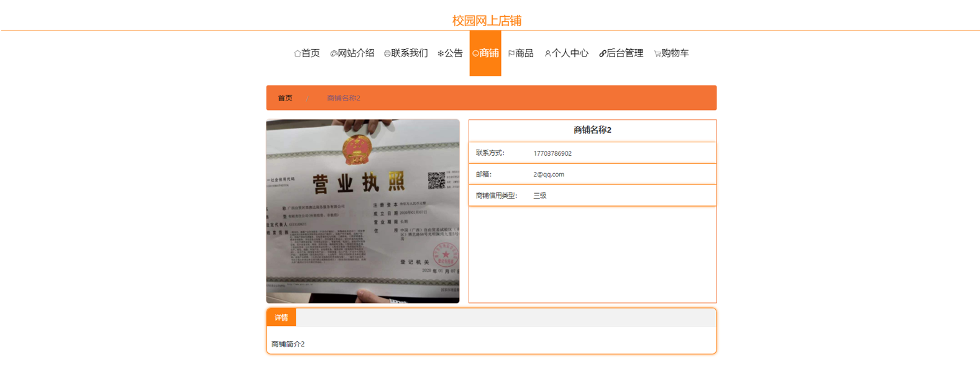Click the icon next to 网站介绍

(334, 53)
